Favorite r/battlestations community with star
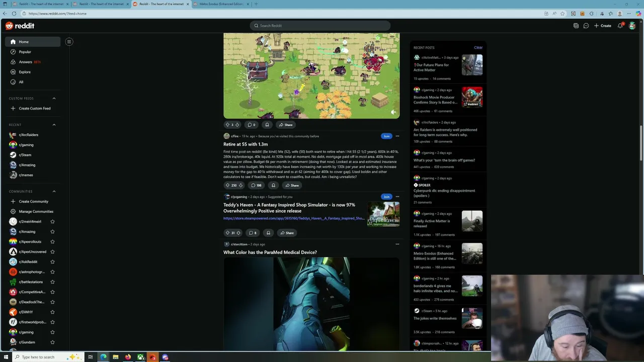This screenshot has width=644, height=362. click(x=52, y=282)
